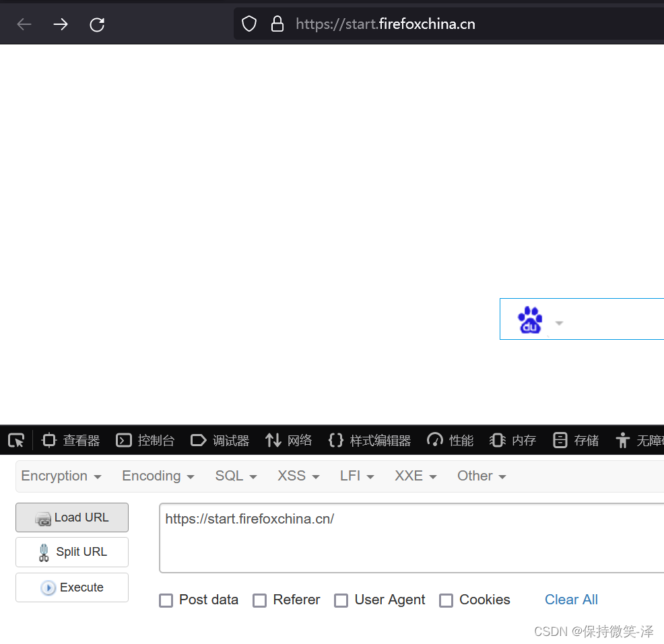The height and width of the screenshot is (644, 664).
Task: Switch to the 性能 performance tab
Action: tap(450, 441)
